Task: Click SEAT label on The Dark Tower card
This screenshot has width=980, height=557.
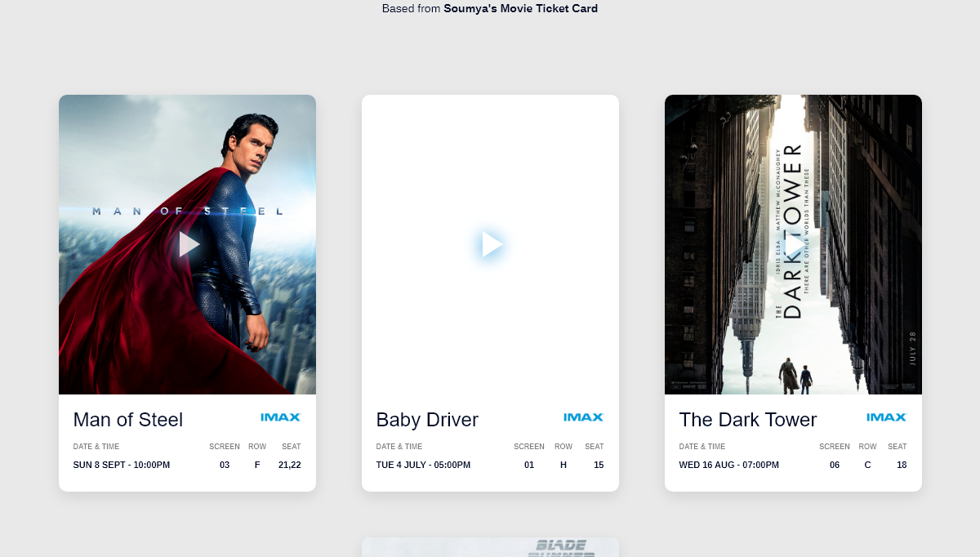Action: point(898,447)
